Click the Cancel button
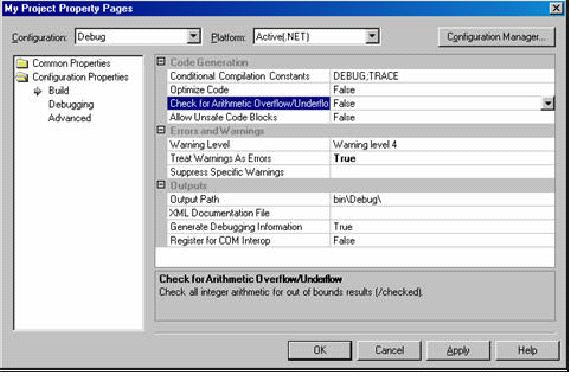 [389, 350]
